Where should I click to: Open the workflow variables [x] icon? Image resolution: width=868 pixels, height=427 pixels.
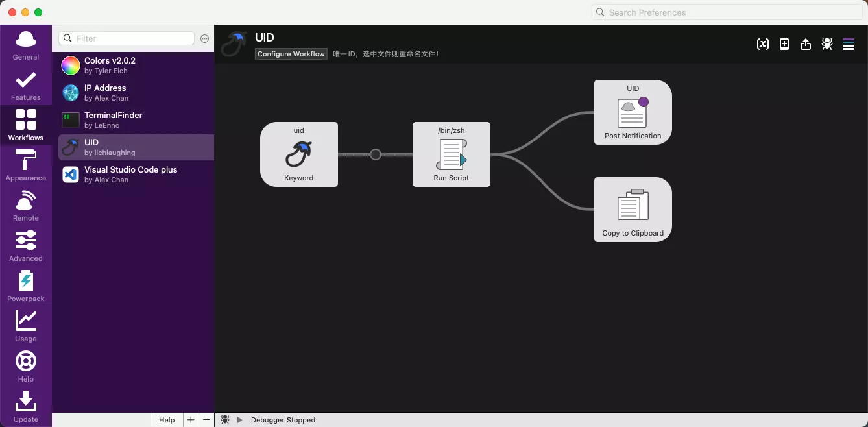[x=763, y=44]
